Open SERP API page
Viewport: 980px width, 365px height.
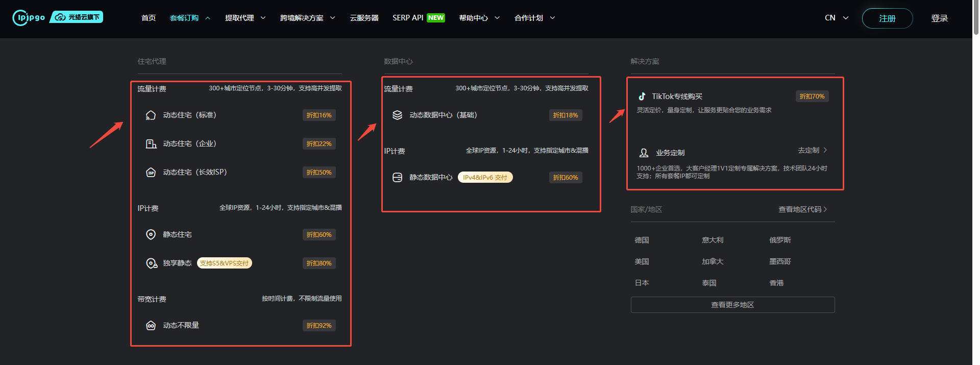(x=408, y=18)
